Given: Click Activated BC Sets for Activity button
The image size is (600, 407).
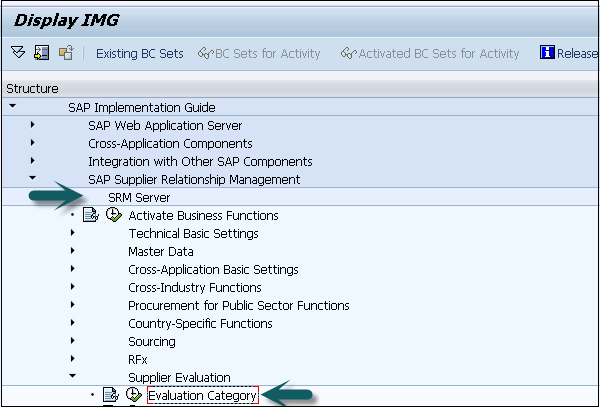Looking at the screenshot, I should click(x=430, y=53).
